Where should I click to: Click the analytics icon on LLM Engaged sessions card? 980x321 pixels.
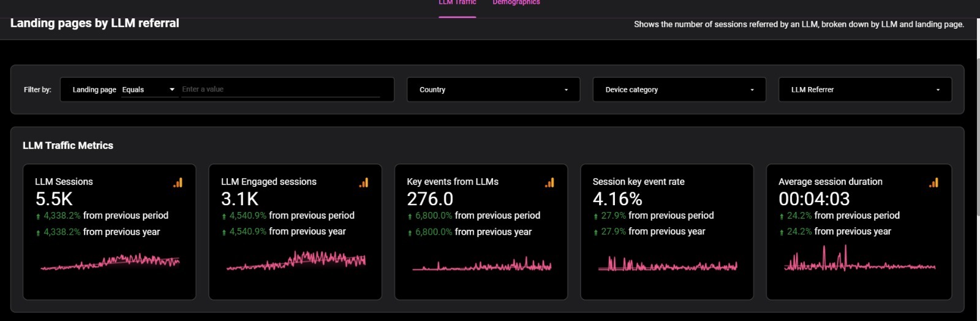364,183
